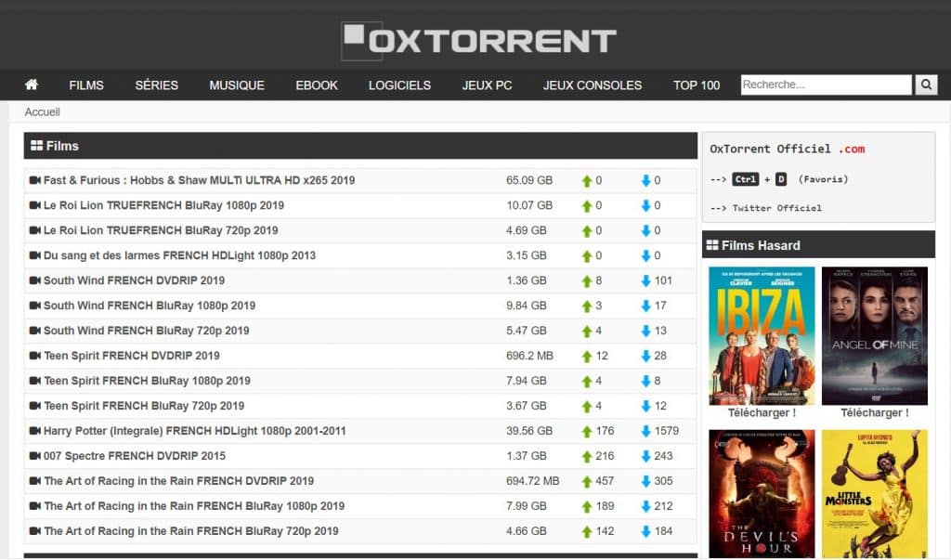
Task: Open Art of Racing in the Rain 1080p
Action: [194, 506]
